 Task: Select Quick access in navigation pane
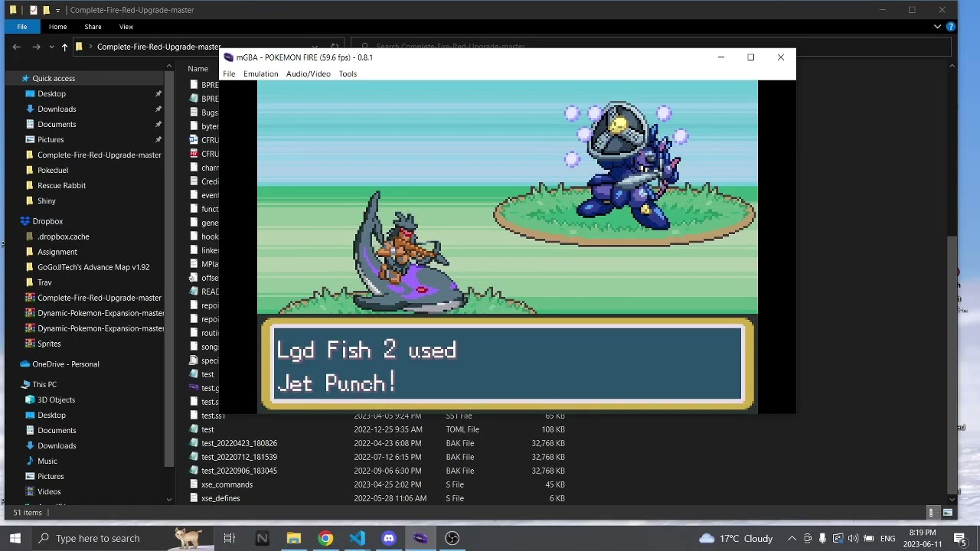[x=54, y=78]
